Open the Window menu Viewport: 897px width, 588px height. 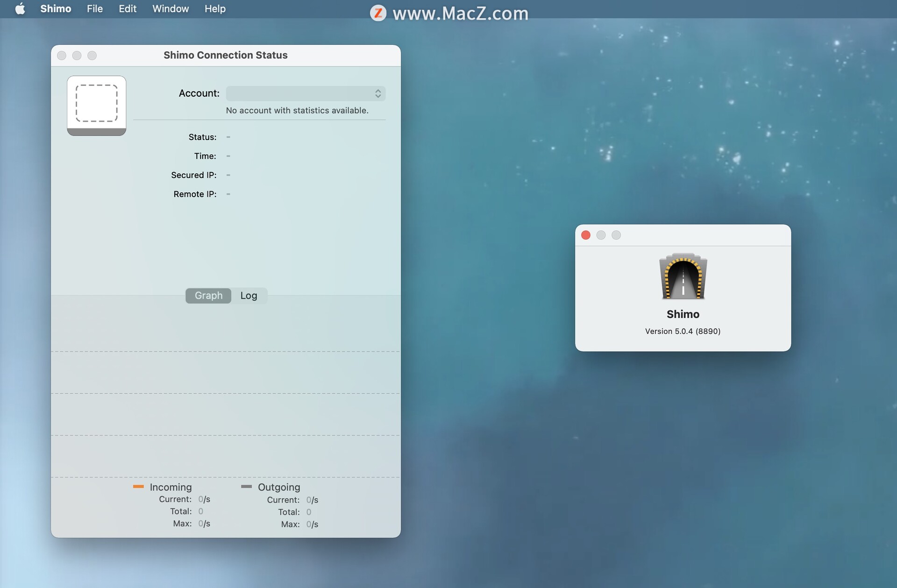[x=171, y=9]
